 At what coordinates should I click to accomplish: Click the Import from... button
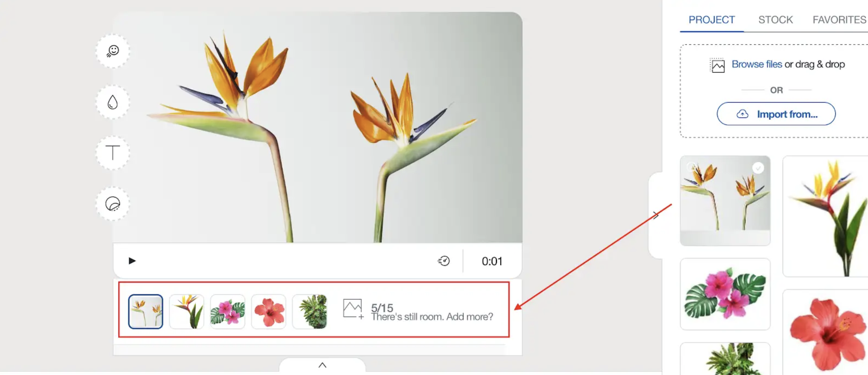[776, 114]
